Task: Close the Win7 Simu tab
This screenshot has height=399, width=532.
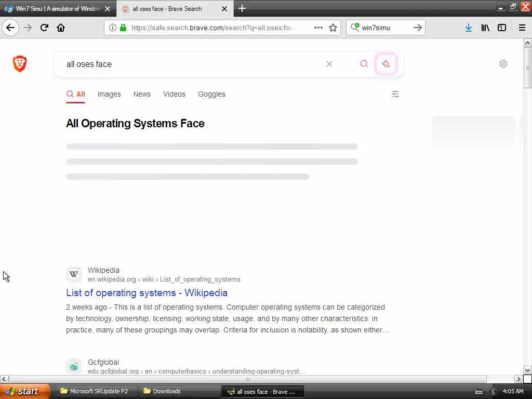Action: click(x=108, y=9)
